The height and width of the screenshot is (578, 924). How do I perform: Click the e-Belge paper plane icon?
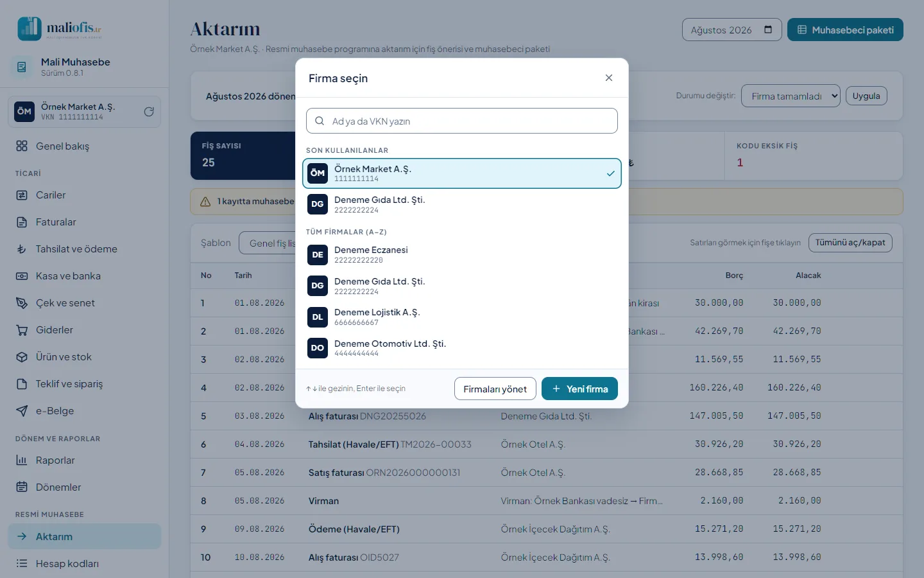22,411
